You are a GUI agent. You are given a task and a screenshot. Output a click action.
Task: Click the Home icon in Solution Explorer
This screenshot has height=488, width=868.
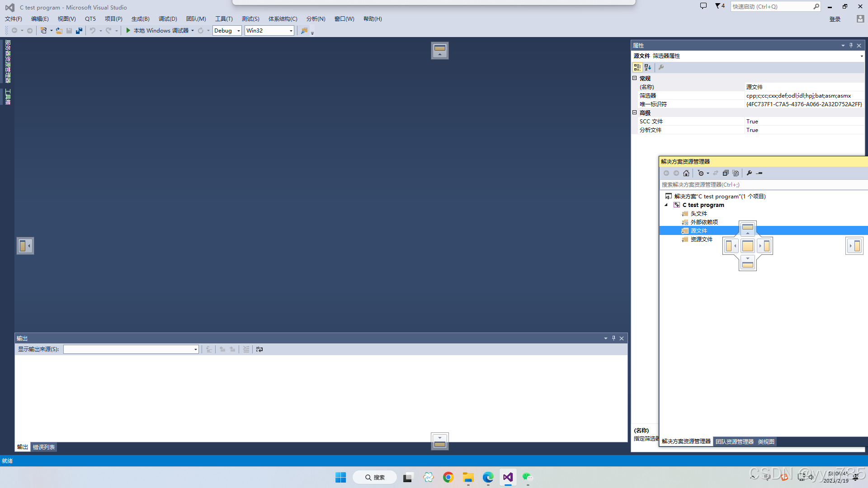pyautogui.click(x=686, y=173)
